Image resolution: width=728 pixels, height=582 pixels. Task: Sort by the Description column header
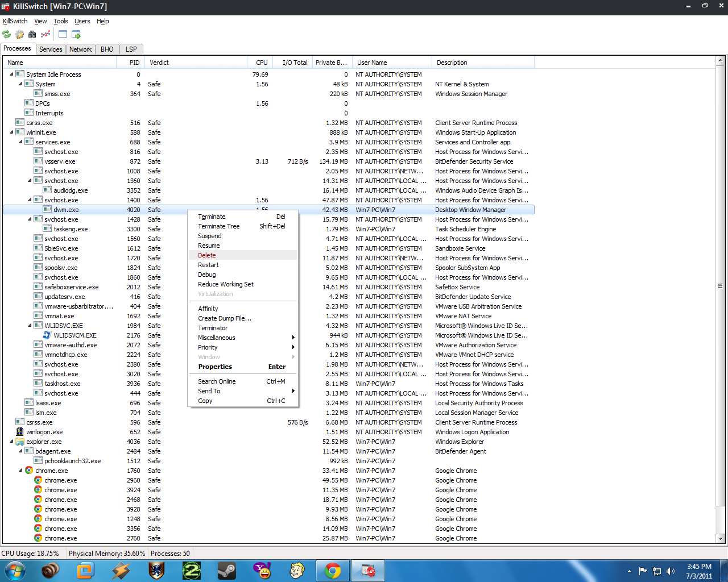pos(483,63)
